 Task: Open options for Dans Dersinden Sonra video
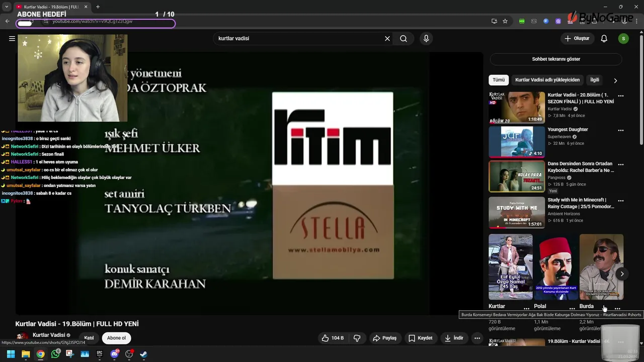point(621,164)
